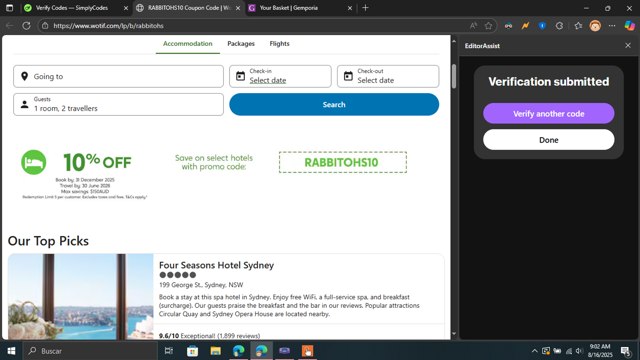Open the browser profile avatar

click(x=595, y=26)
